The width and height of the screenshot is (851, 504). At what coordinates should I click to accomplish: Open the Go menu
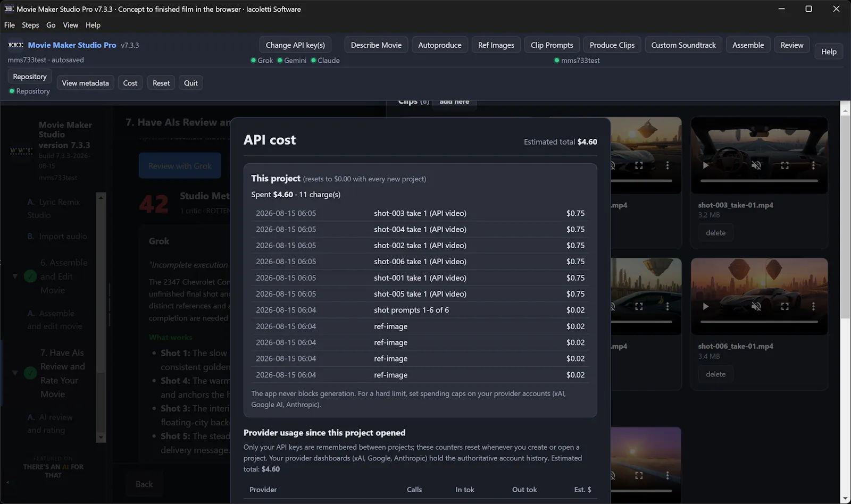click(x=51, y=25)
